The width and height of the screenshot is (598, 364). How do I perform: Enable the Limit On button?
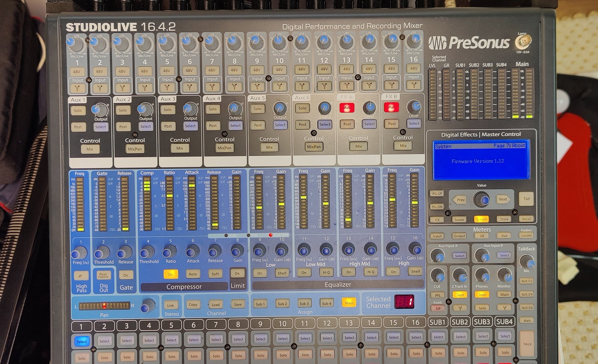[x=237, y=273]
